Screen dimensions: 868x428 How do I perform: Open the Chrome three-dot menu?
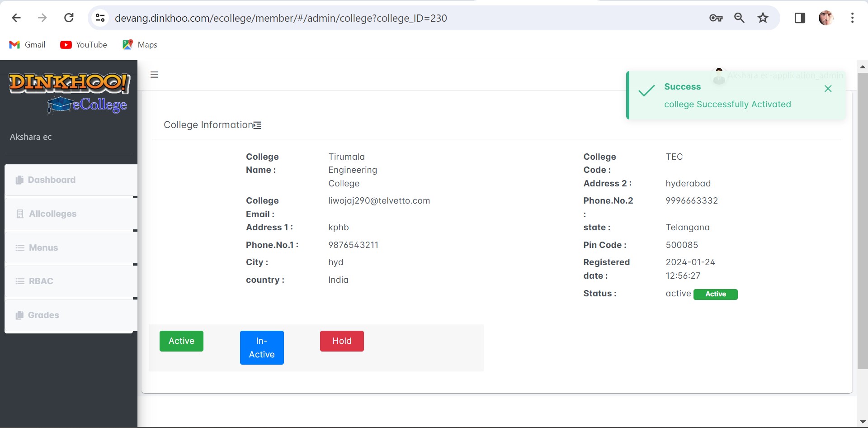click(x=852, y=18)
